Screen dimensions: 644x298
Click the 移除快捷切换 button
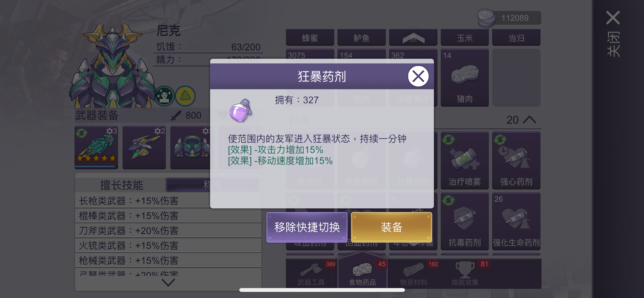307,227
